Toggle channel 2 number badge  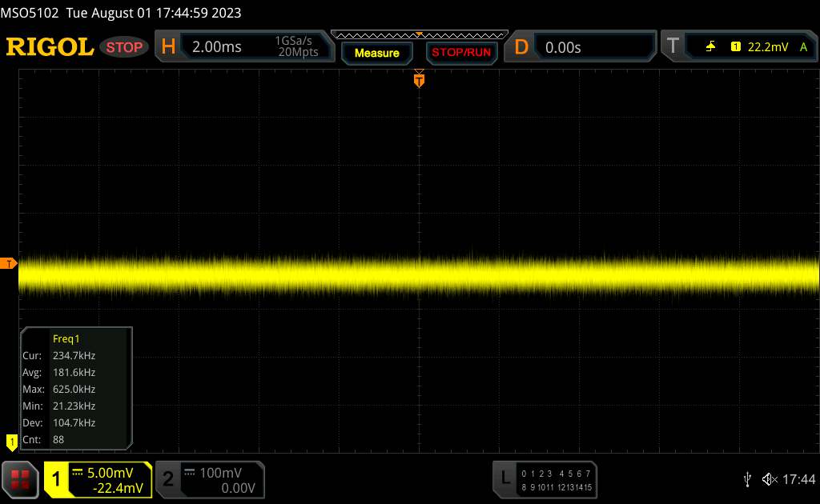pos(168,479)
